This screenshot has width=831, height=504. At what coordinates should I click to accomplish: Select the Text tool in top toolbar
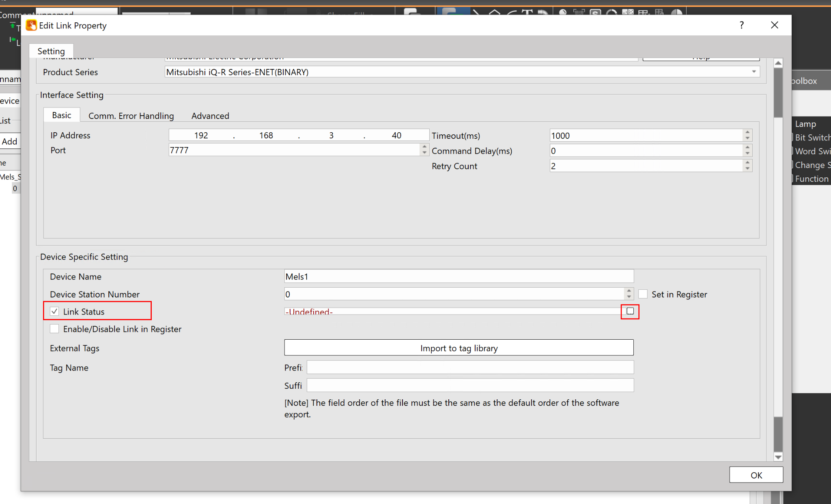pyautogui.click(x=527, y=12)
